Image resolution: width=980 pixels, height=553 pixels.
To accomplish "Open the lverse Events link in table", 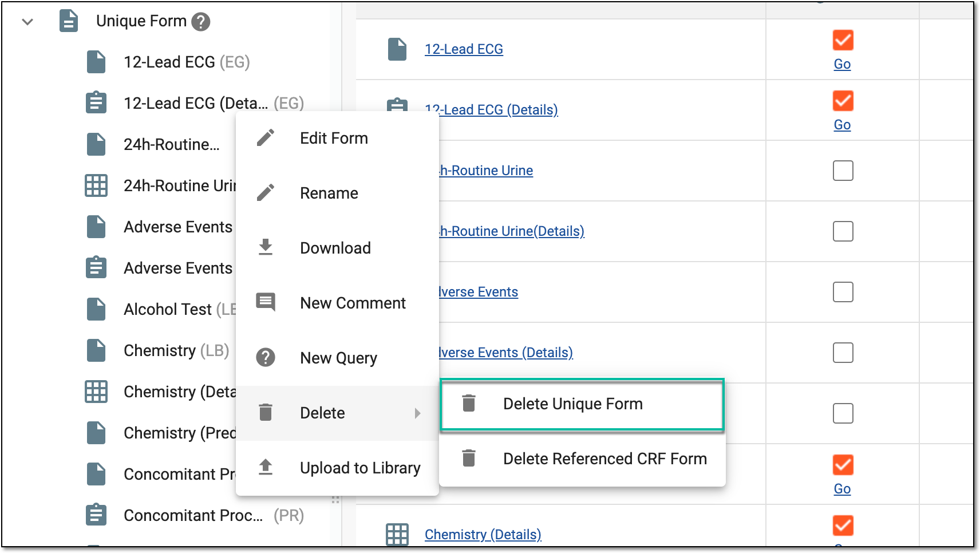I will (x=479, y=292).
